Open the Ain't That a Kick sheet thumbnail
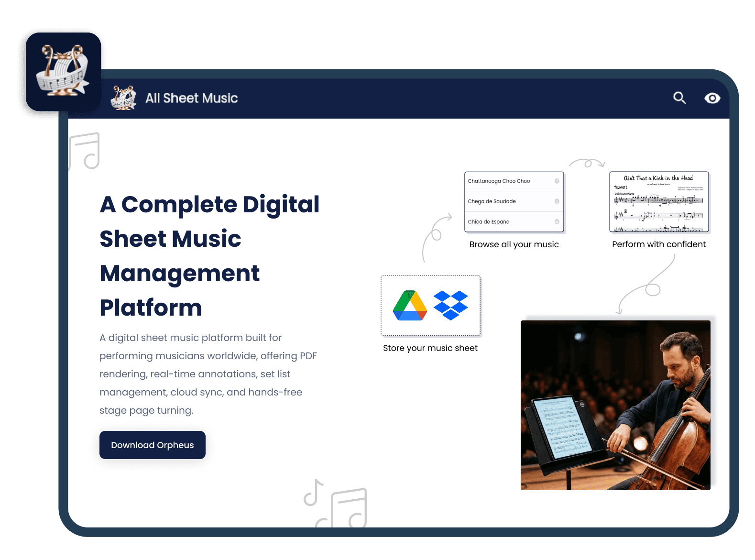 pyautogui.click(x=659, y=202)
